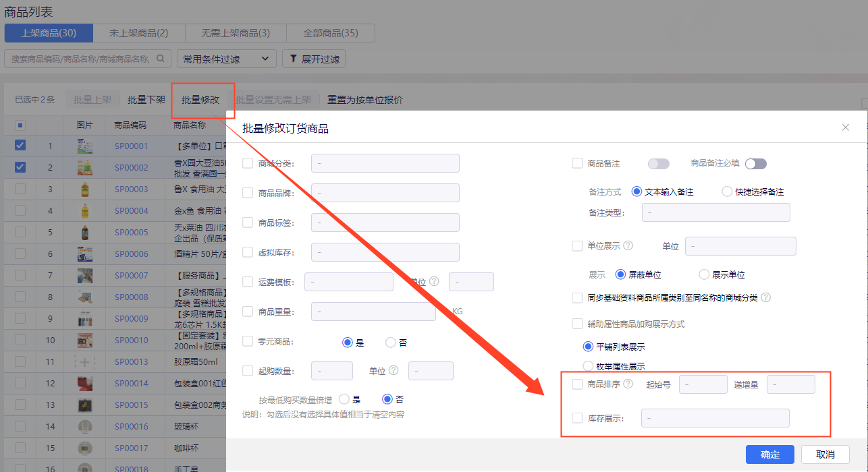Image resolution: width=868 pixels, height=472 pixels.
Task: Click the 取消 button
Action: (825, 454)
